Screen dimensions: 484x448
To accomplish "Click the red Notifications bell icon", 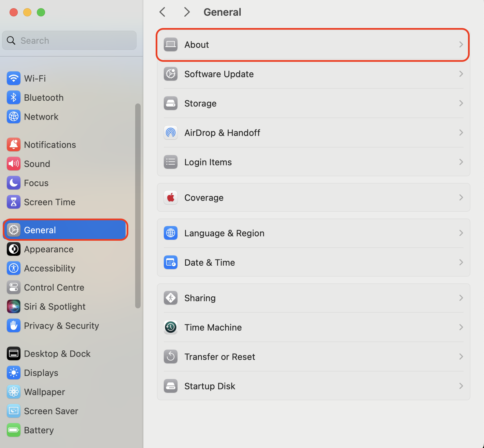I will [14, 145].
